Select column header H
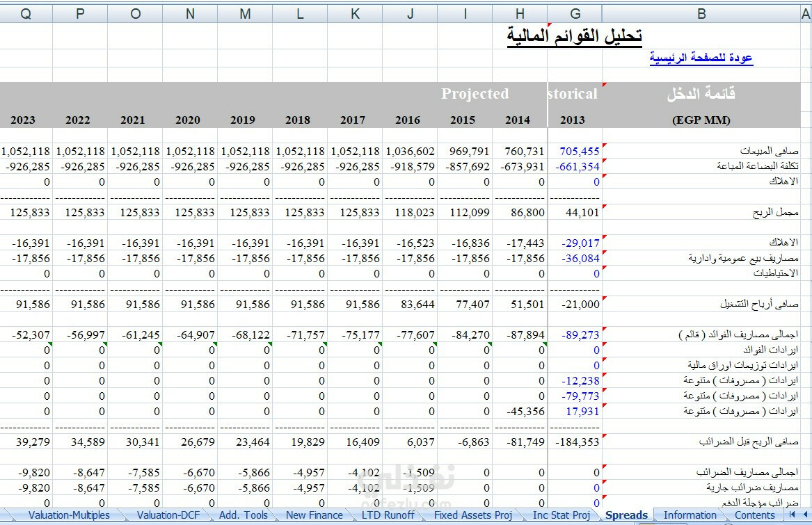 (519, 14)
